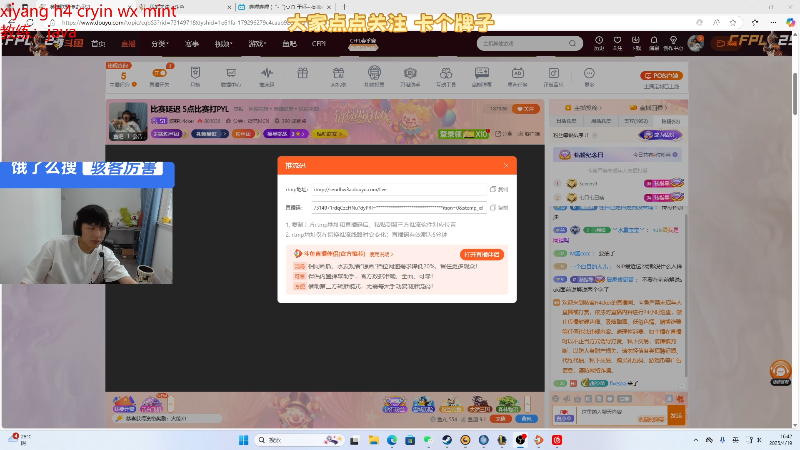Click the single gift box toolbar icon

(x=303, y=73)
